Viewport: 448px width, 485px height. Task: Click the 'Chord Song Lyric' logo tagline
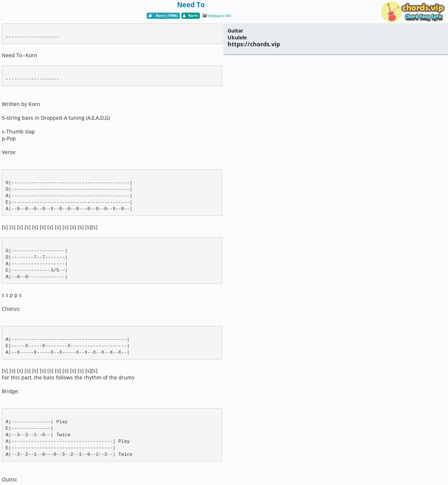pos(423,17)
